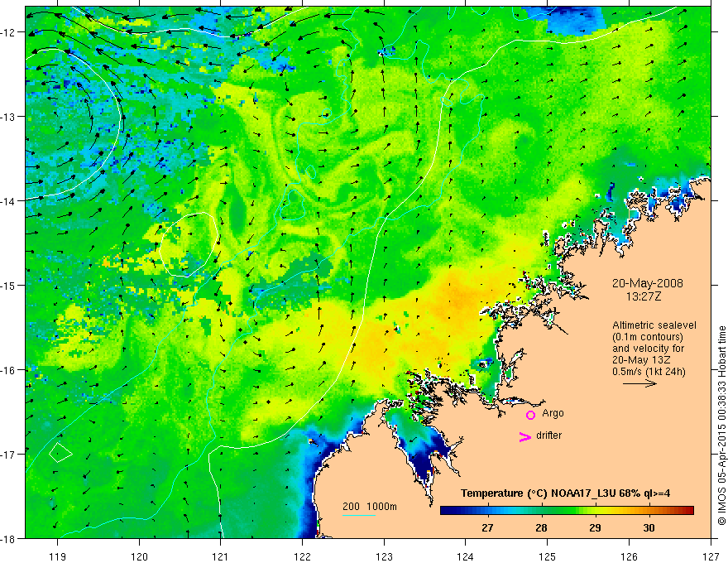Viewport: 728px width, 563px height.
Task: Click the 'and velocity for' text line
Action: click(x=648, y=349)
